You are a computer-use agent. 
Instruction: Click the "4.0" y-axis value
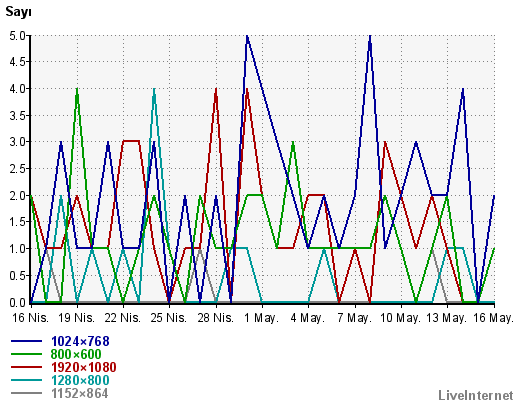click(x=18, y=89)
